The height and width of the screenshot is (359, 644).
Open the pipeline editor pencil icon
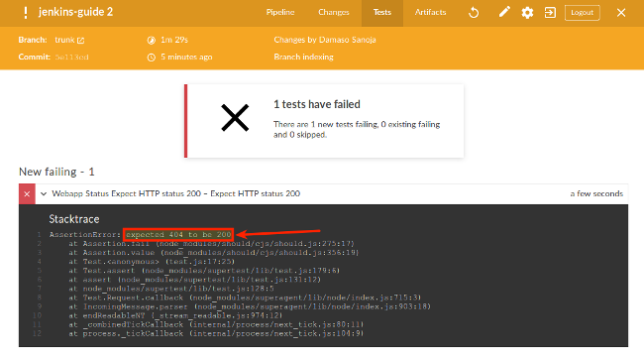[504, 12]
